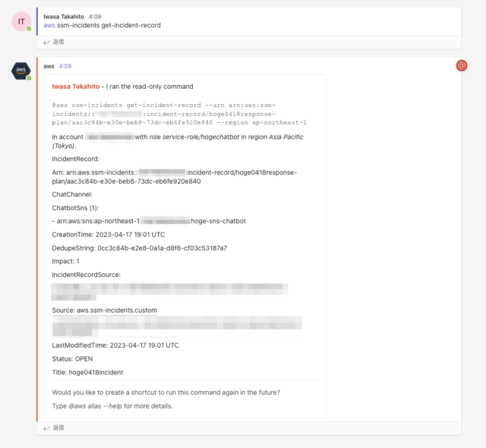Click the 4:09 timestamp beside Iwasa Takahito
The height and width of the screenshot is (448, 486).
click(x=95, y=17)
